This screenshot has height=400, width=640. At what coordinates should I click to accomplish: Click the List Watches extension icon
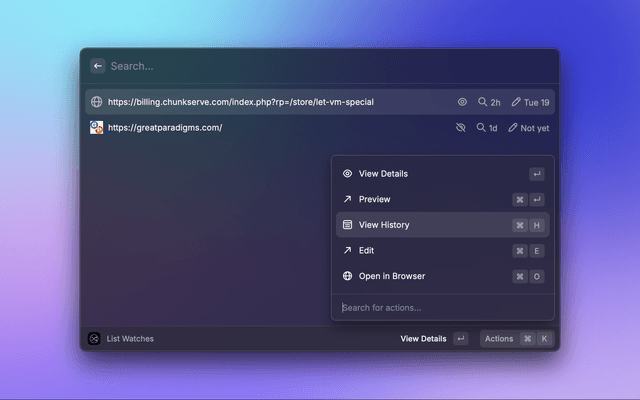pos(94,339)
